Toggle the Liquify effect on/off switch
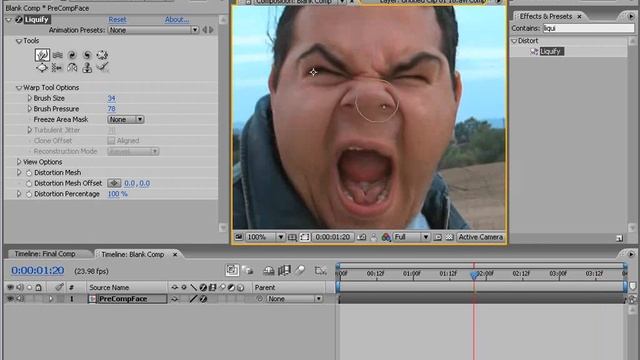The height and width of the screenshot is (360, 640). 18,20
